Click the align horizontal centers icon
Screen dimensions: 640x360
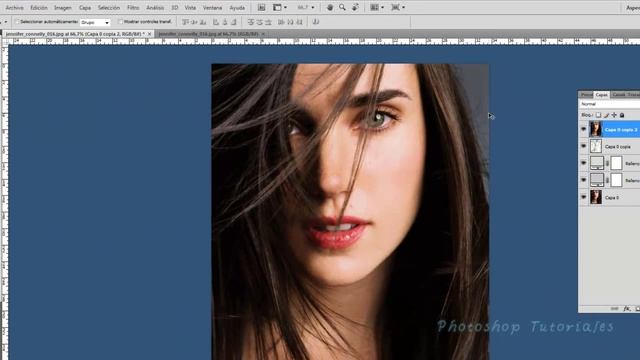coord(225,22)
